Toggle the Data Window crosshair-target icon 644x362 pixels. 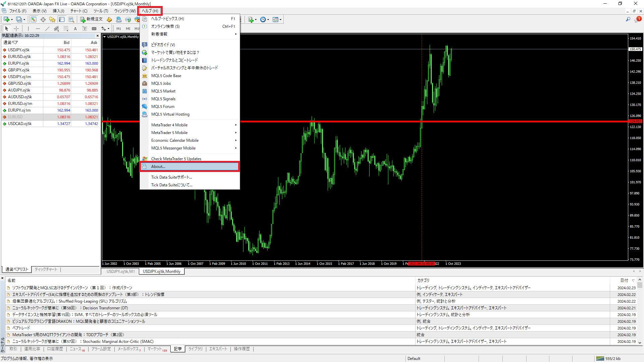[x=43, y=19]
